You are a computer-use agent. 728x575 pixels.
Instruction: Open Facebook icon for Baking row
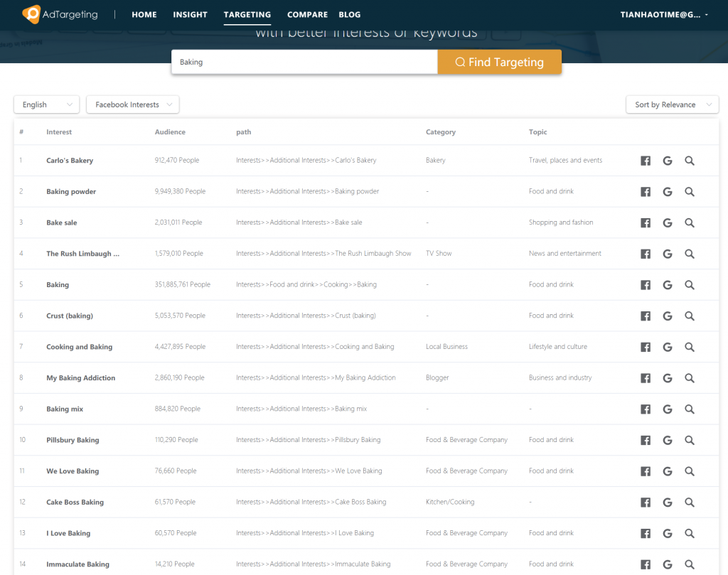click(x=646, y=285)
